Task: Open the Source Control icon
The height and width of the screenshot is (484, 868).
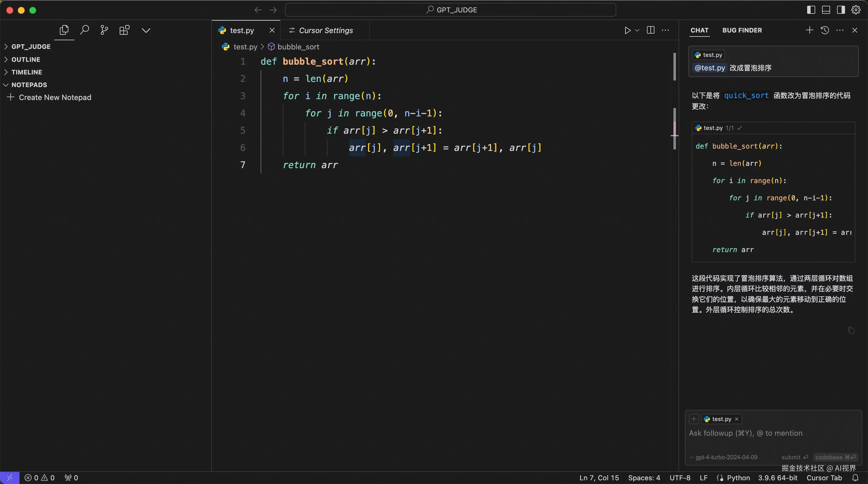Action: (x=104, y=30)
